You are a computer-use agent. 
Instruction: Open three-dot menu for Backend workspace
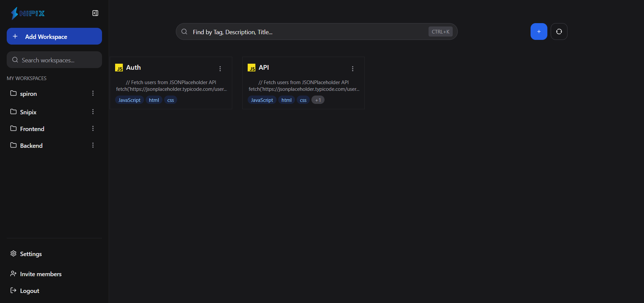click(93, 145)
